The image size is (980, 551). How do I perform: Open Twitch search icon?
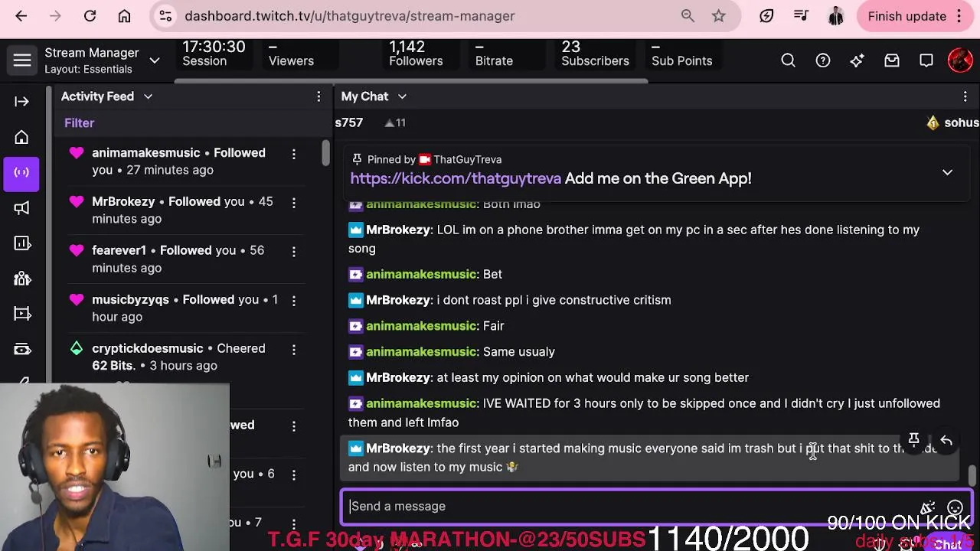tap(788, 60)
